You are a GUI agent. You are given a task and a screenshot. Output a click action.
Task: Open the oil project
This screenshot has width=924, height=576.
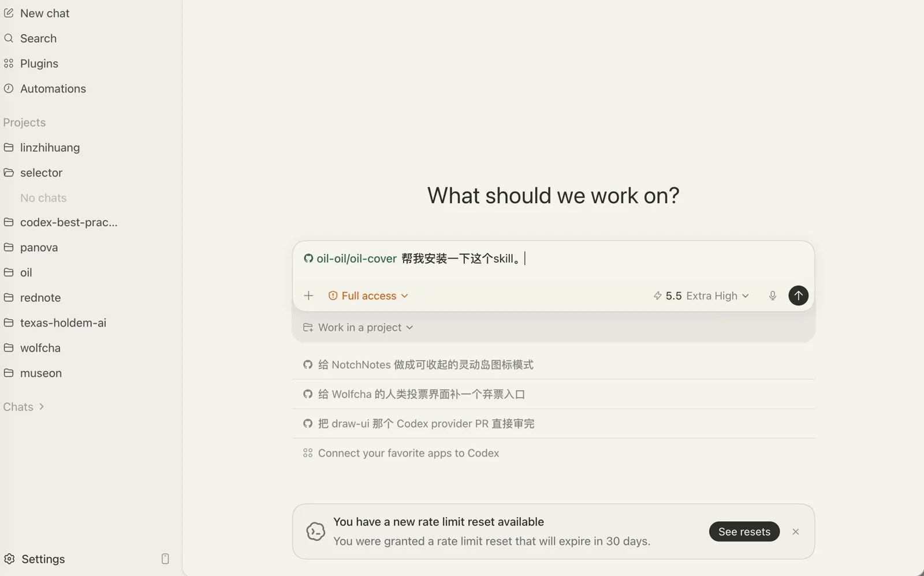coord(26,272)
